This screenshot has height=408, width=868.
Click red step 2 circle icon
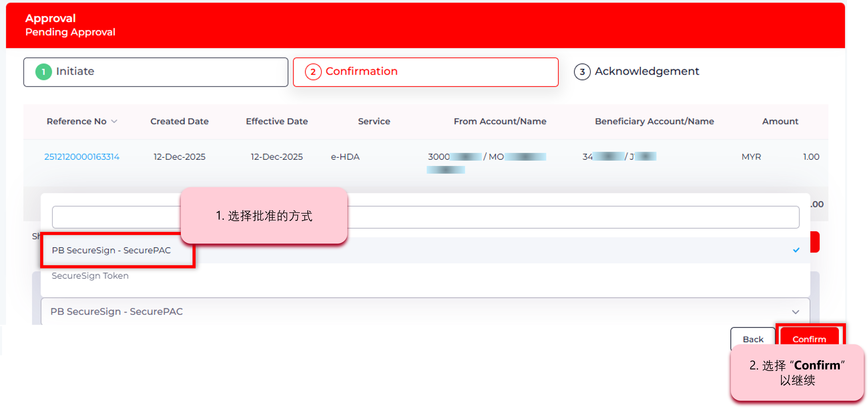pyautogui.click(x=313, y=72)
